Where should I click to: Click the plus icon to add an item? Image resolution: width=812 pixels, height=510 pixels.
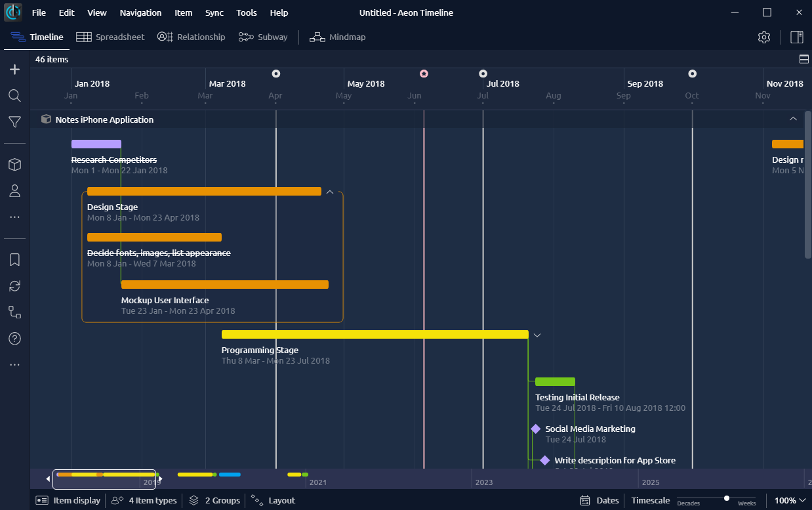tap(14, 70)
